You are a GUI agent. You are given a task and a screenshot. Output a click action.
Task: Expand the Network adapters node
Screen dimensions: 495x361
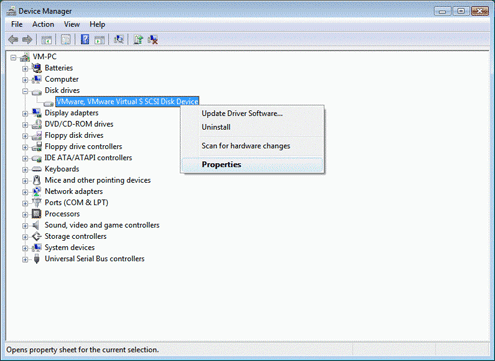click(25, 192)
